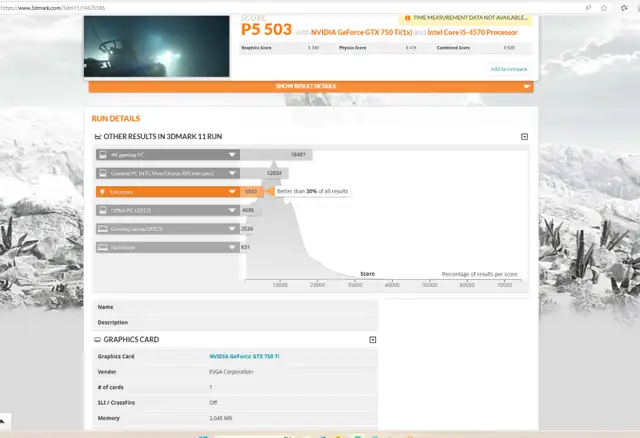Click the trophy icon on This score row
This screenshot has width=640, height=438.
click(102, 192)
